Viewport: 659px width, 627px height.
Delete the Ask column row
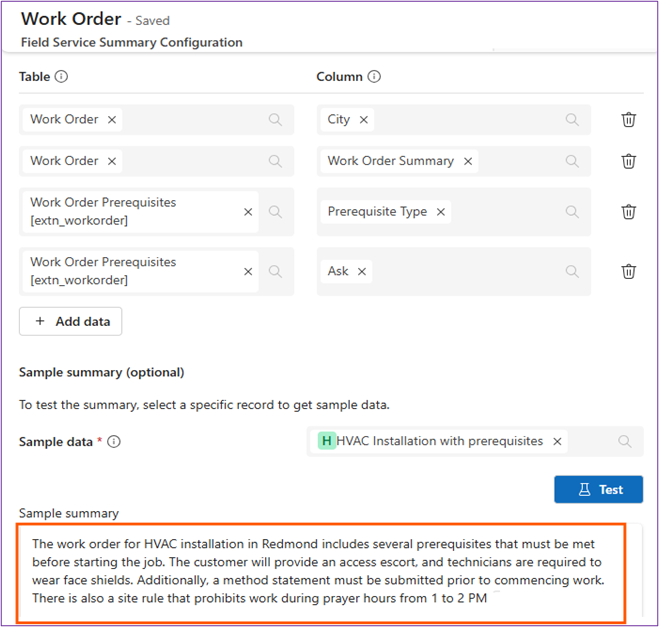[x=628, y=271]
